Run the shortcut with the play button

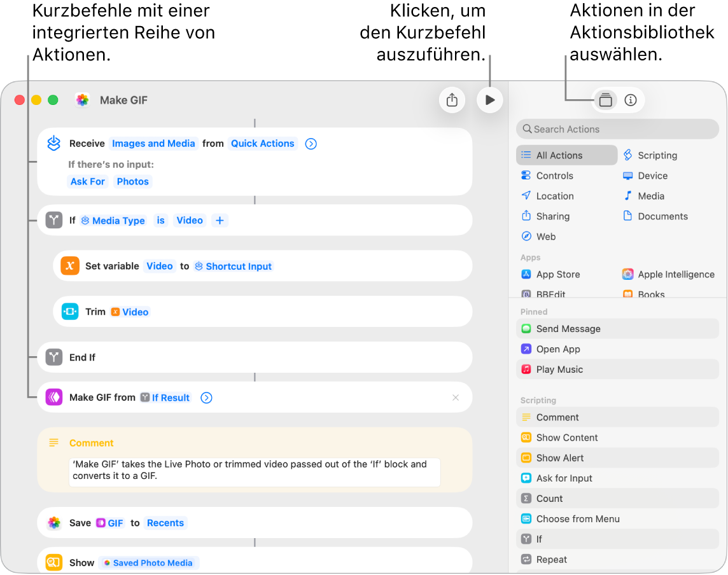click(490, 100)
